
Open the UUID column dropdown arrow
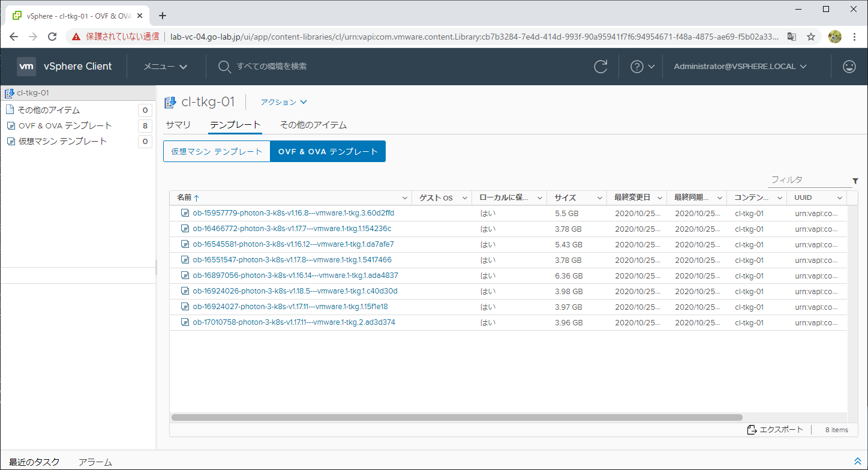(x=840, y=198)
